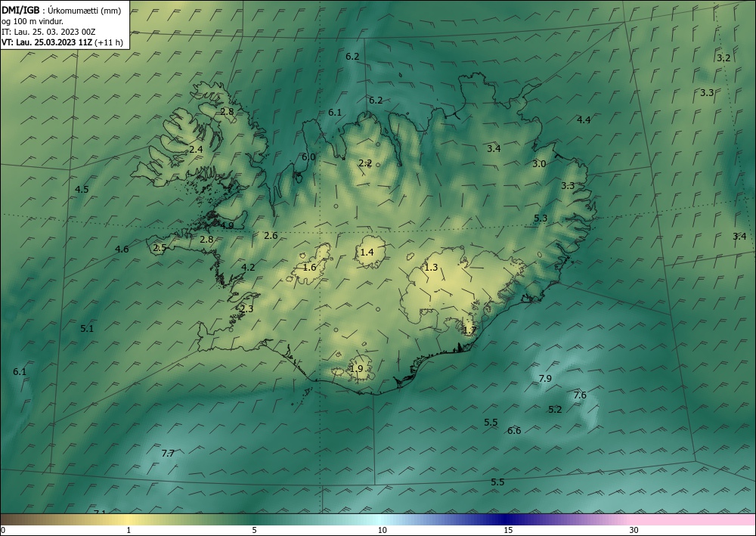The image size is (756, 536).
Task: Click the color scale label '5'
Action: (x=254, y=530)
